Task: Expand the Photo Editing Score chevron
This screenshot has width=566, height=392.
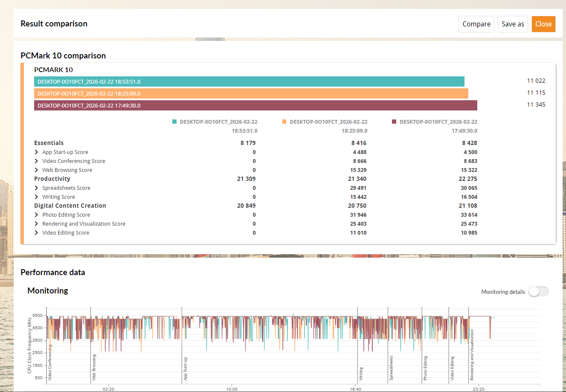Action: [x=37, y=215]
